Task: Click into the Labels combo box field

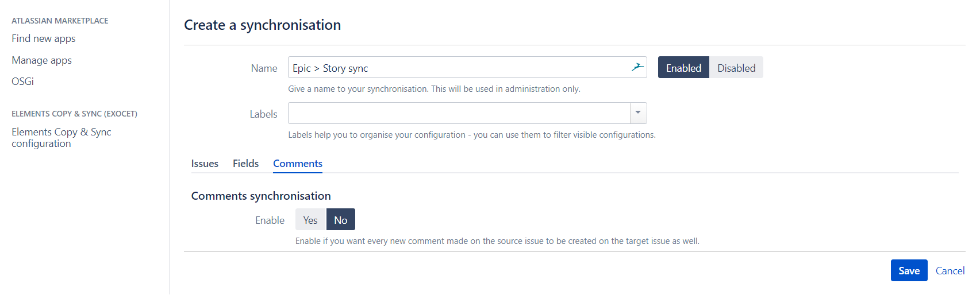Action: coord(459,113)
